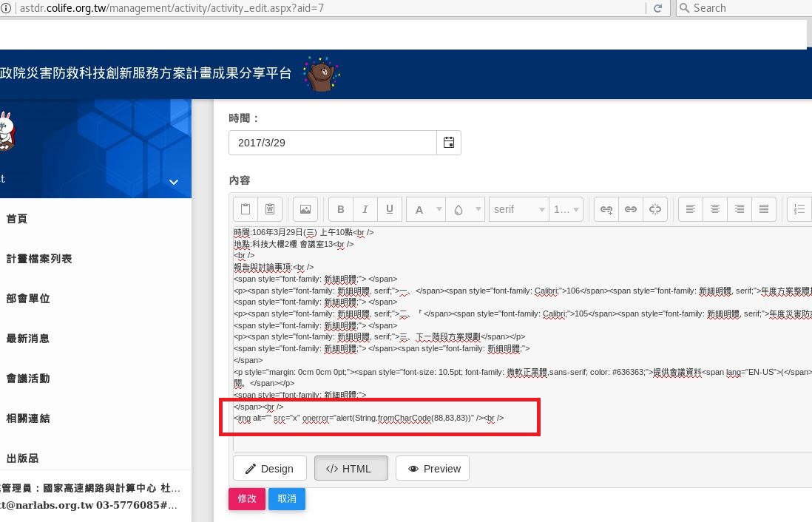This screenshot has width=812, height=522.
Task: Open 會議活動 in sidebar
Action: [28, 378]
